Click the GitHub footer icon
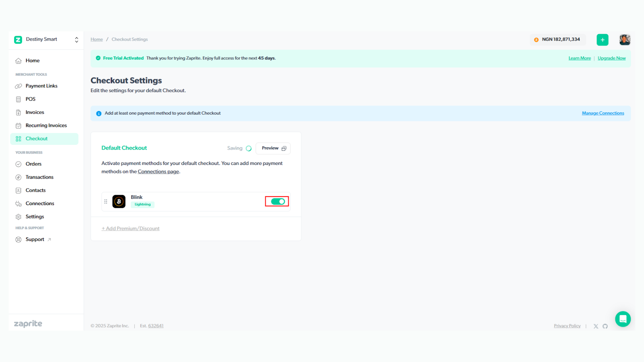The image size is (644, 362). 605,326
